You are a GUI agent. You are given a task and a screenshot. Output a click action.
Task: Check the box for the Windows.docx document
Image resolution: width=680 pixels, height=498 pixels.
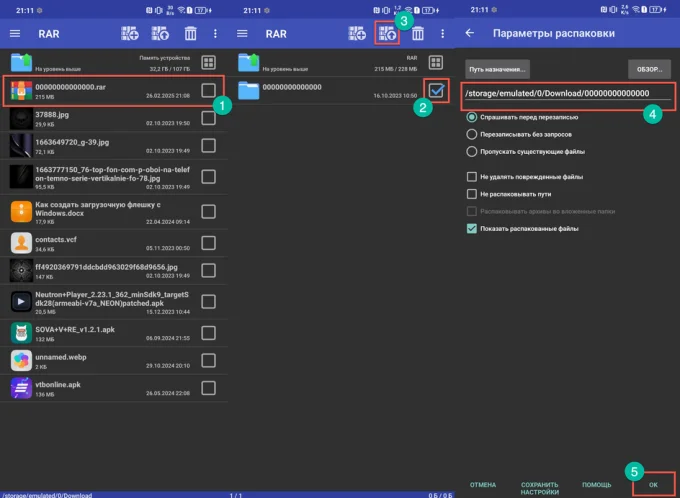tap(209, 212)
